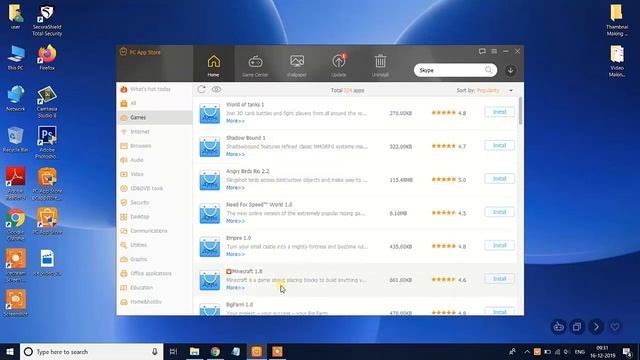Image resolution: width=640 pixels, height=360 pixels.
Task: Open the Game Center tab
Action: point(256,64)
